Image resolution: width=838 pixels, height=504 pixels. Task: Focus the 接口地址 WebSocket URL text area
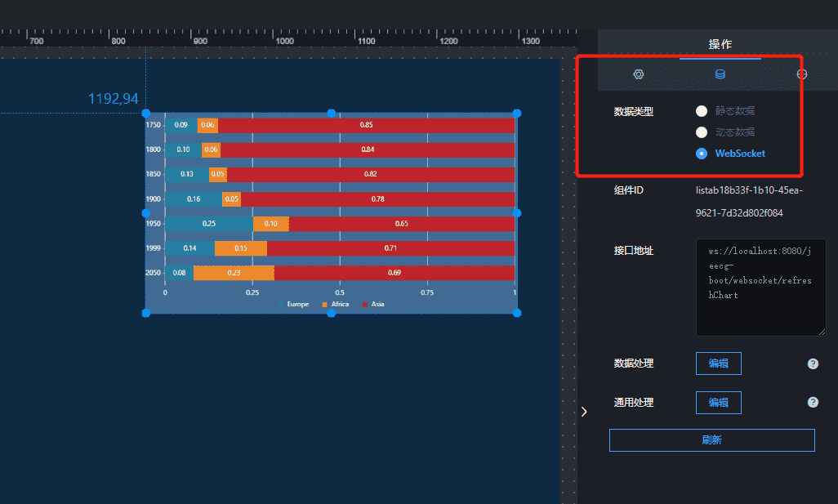pos(760,287)
